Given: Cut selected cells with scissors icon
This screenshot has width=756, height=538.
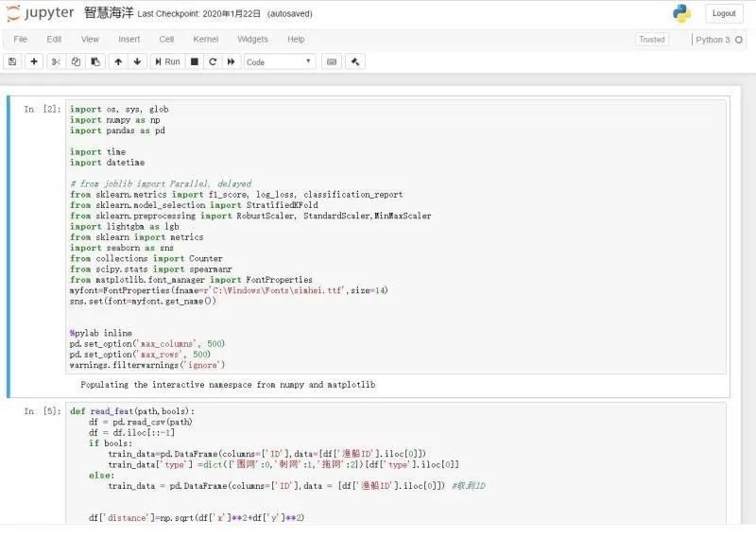Looking at the screenshot, I should point(56,61).
